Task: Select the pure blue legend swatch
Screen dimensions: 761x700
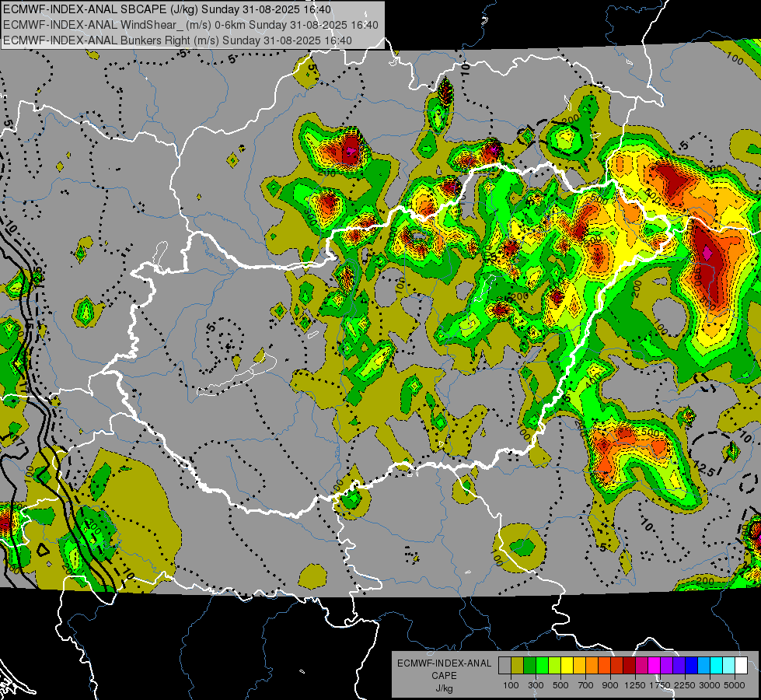Action: [692, 666]
